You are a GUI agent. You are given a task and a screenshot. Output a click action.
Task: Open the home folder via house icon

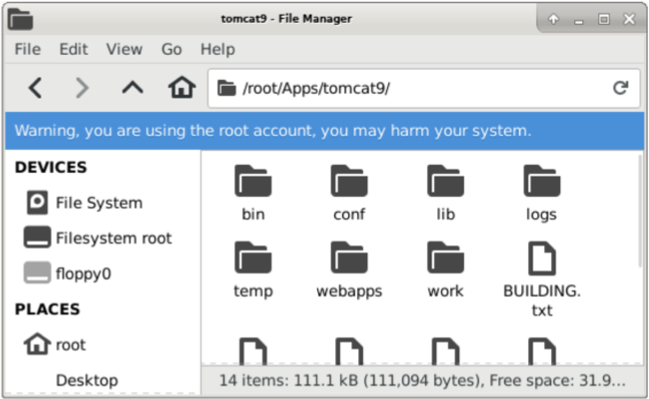(x=182, y=87)
